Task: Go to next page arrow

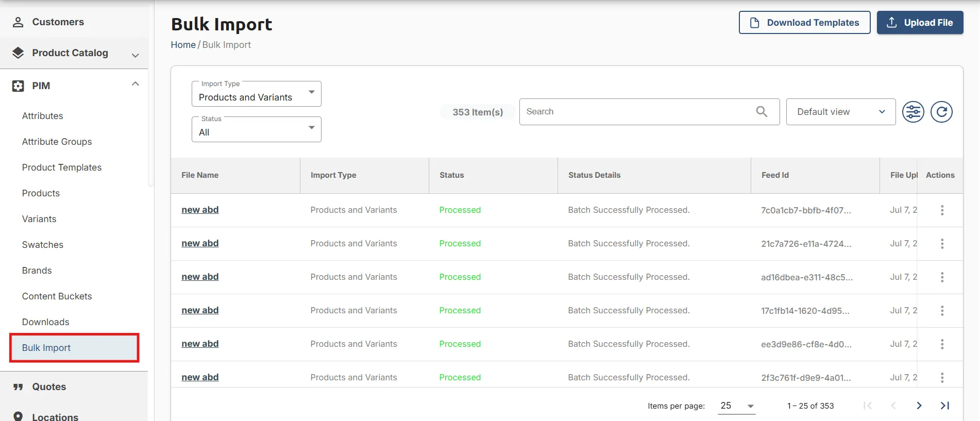Action: pyautogui.click(x=919, y=406)
